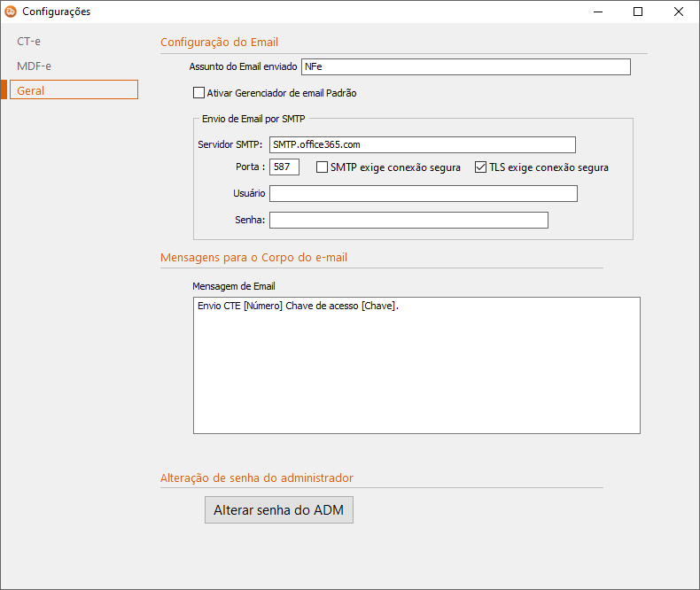Viewport: 700px width, 590px height.
Task: Enable Ativar Gerenciador de email Padrão
Action: click(x=198, y=93)
